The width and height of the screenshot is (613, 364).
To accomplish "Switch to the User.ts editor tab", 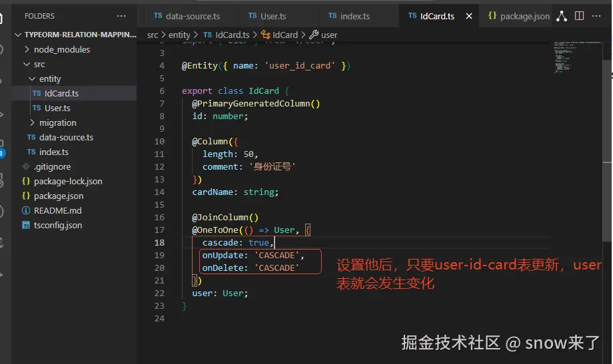I will pyautogui.click(x=267, y=16).
